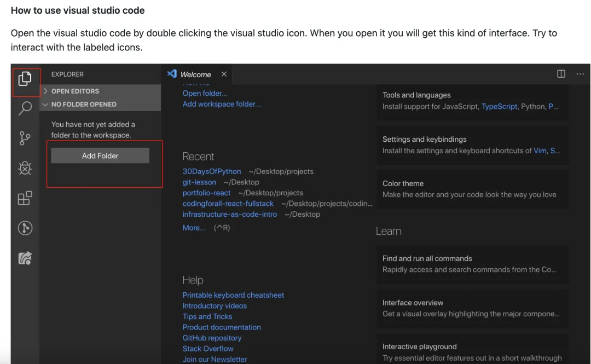This screenshot has height=364, width=591.
Task: Open the Git graph circle icon
Action: (25, 228)
